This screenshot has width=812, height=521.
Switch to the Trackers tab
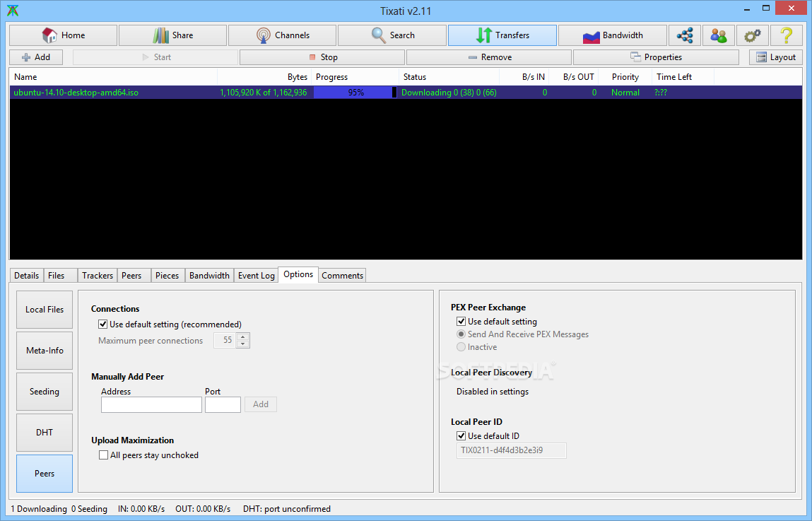click(98, 276)
